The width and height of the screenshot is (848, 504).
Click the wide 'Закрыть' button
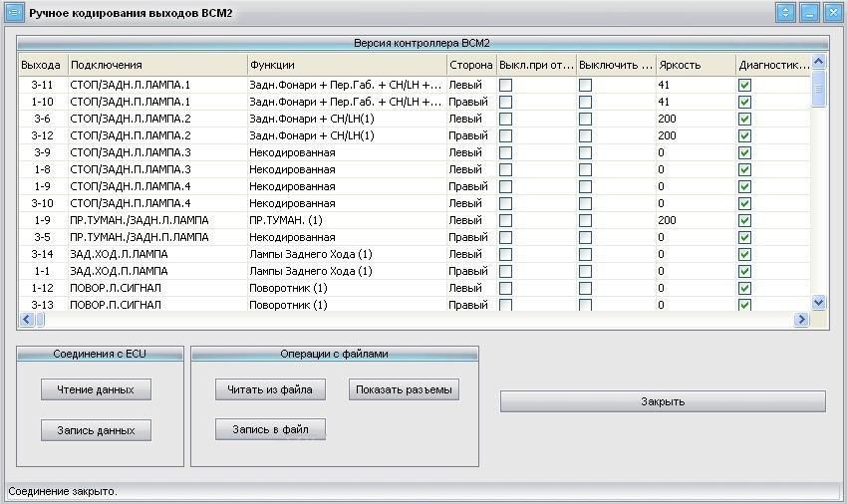663,401
